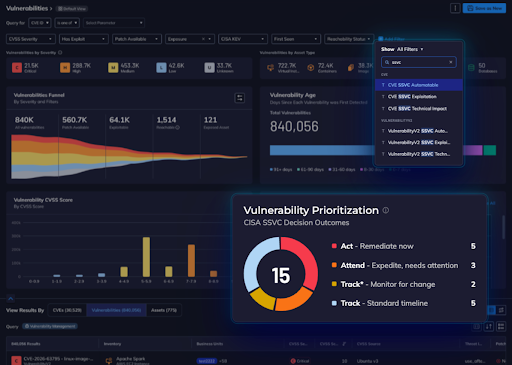This screenshot has width=512, height=365.
Task: Click the Critical severity C badge
Action: [x=17, y=68]
